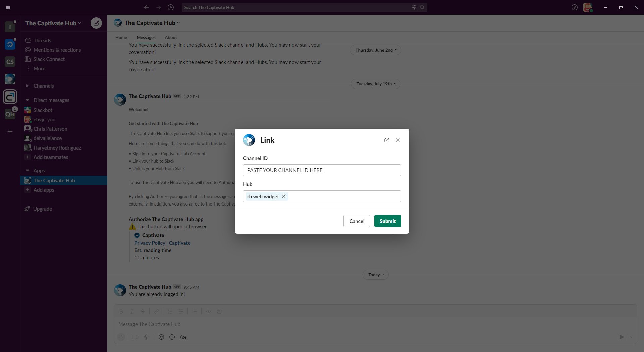This screenshot has height=352, width=644.
Task: Open The Captivate Hub workspace menu
Action: [53, 23]
